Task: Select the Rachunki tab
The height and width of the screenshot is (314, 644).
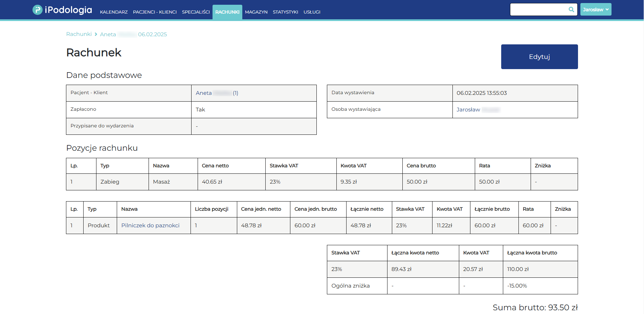Action: (227, 12)
